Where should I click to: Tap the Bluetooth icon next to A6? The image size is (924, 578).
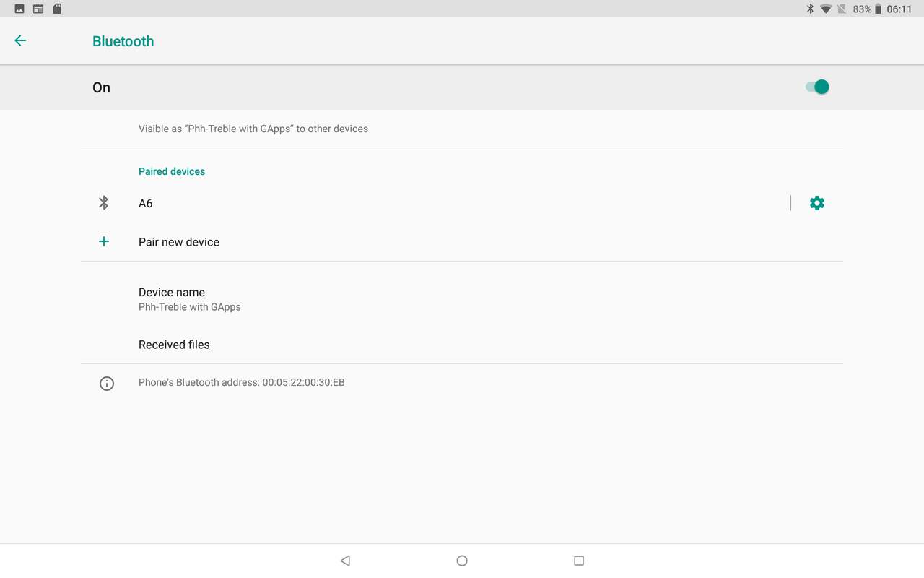click(x=103, y=203)
